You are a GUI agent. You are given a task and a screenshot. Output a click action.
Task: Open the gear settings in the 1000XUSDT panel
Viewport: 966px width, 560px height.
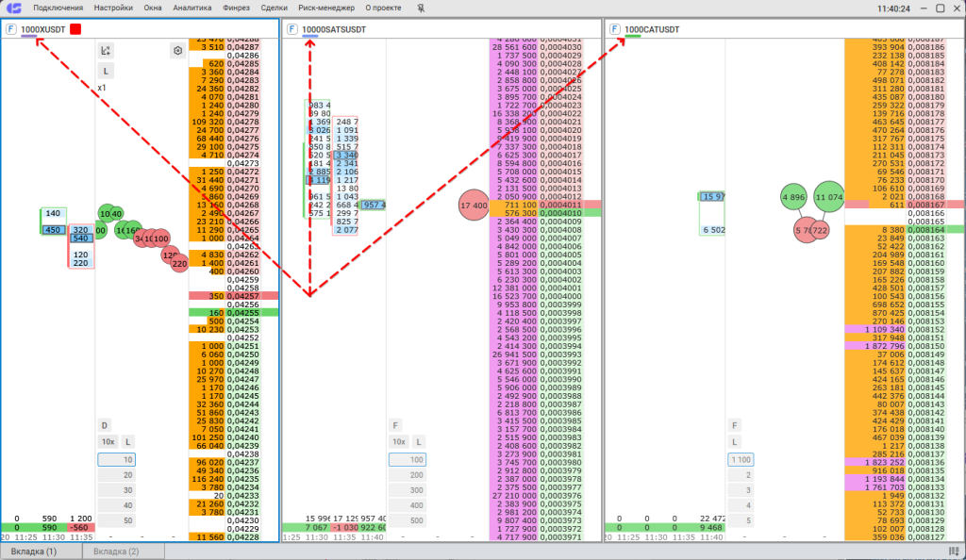pyautogui.click(x=176, y=51)
